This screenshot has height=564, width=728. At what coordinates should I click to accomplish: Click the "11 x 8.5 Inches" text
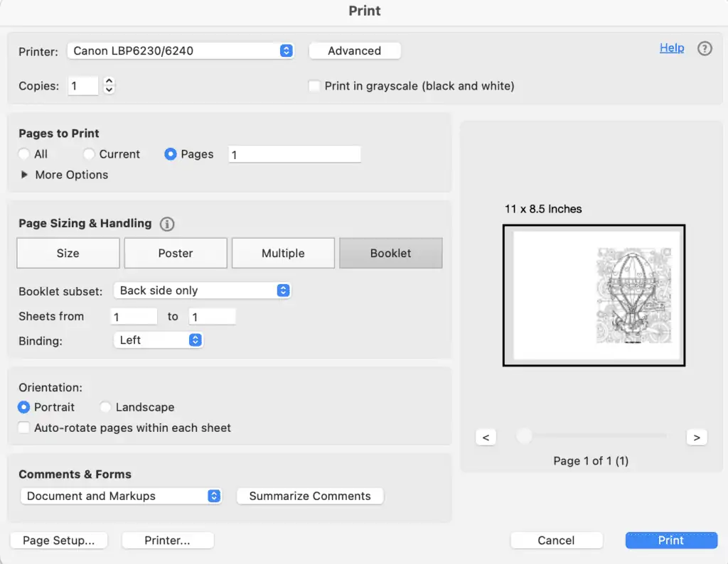click(x=543, y=209)
